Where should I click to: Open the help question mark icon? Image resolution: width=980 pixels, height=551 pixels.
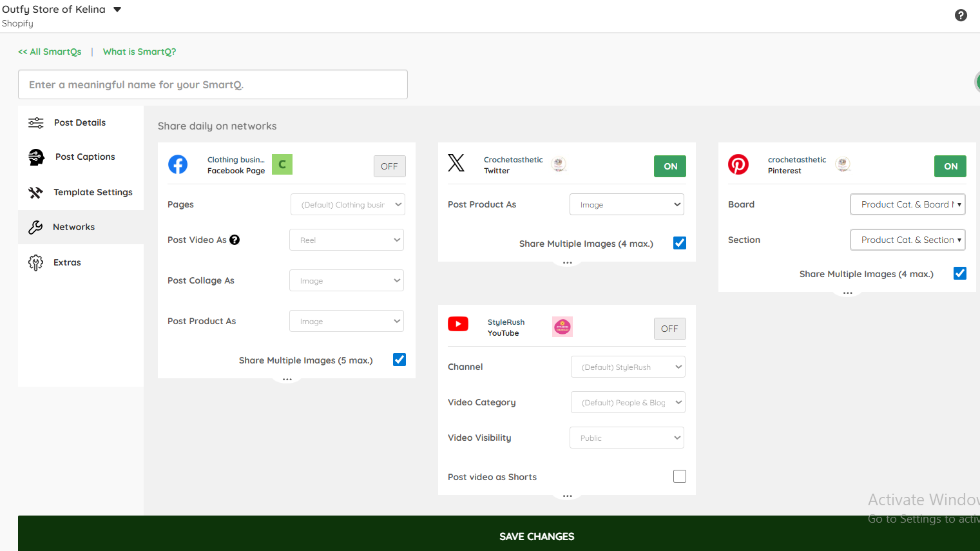[x=961, y=15]
